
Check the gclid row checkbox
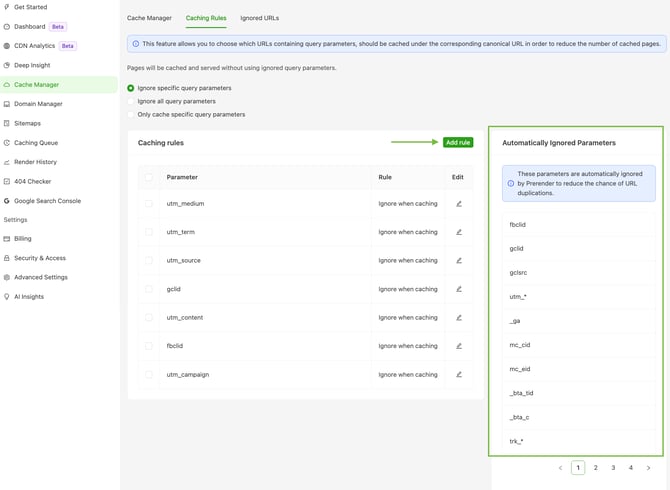pyautogui.click(x=149, y=289)
